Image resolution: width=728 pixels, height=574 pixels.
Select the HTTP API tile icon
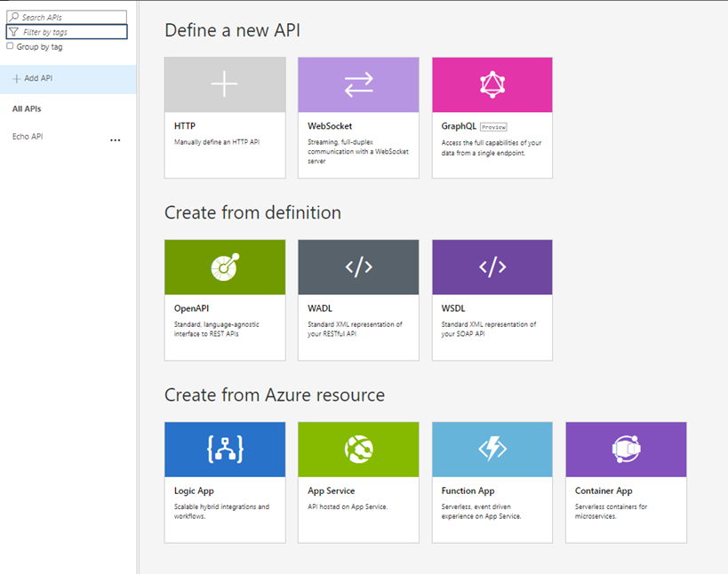tap(224, 84)
